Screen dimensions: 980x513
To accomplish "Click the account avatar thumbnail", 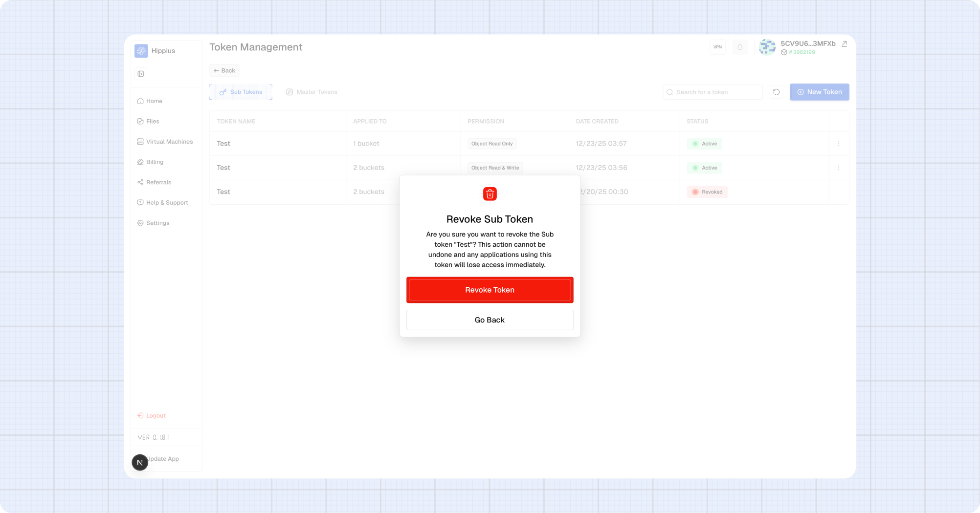I will coord(767,47).
